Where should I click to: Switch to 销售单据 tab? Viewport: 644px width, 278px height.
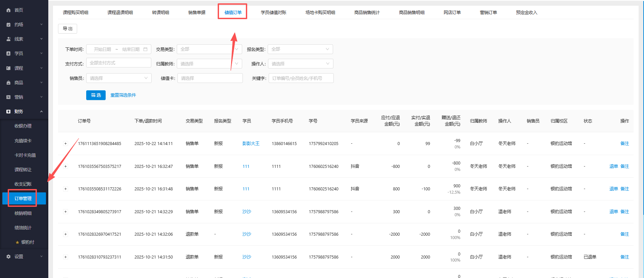197,12
